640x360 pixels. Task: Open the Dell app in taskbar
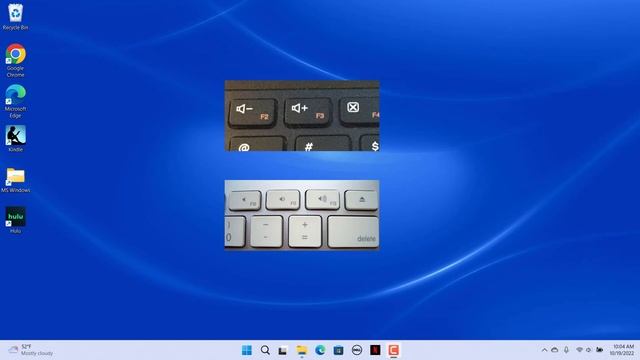coord(357,350)
